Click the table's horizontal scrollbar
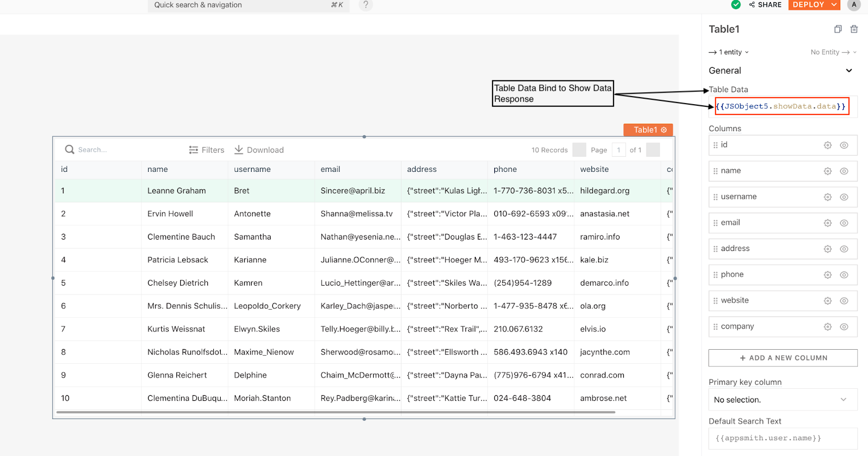The height and width of the screenshot is (456, 868). click(335, 412)
